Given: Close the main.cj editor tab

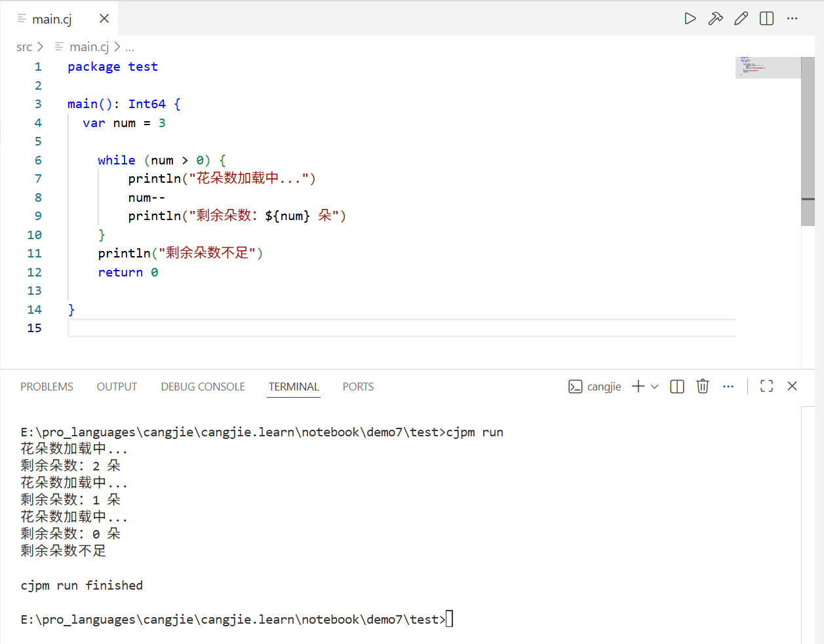Looking at the screenshot, I should 104,18.
